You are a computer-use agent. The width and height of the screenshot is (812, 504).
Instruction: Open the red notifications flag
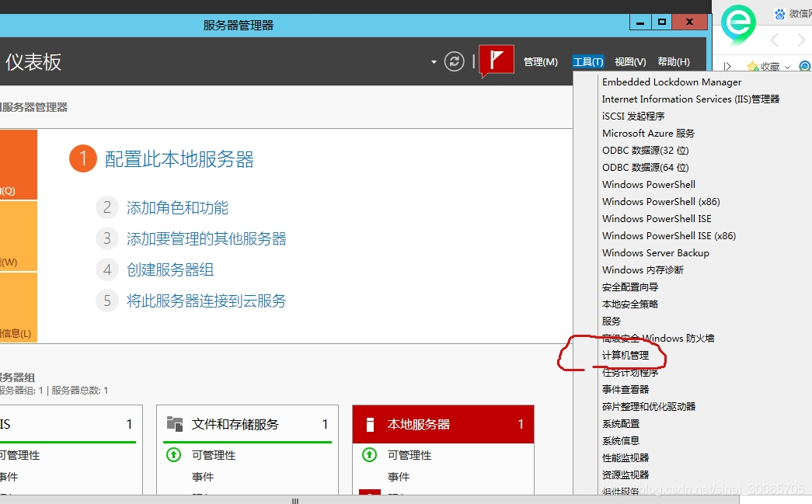coord(497,61)
